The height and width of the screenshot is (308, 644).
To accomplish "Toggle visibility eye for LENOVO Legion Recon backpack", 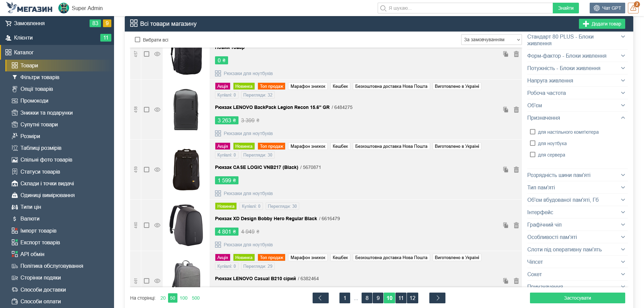I will point(157,110).
